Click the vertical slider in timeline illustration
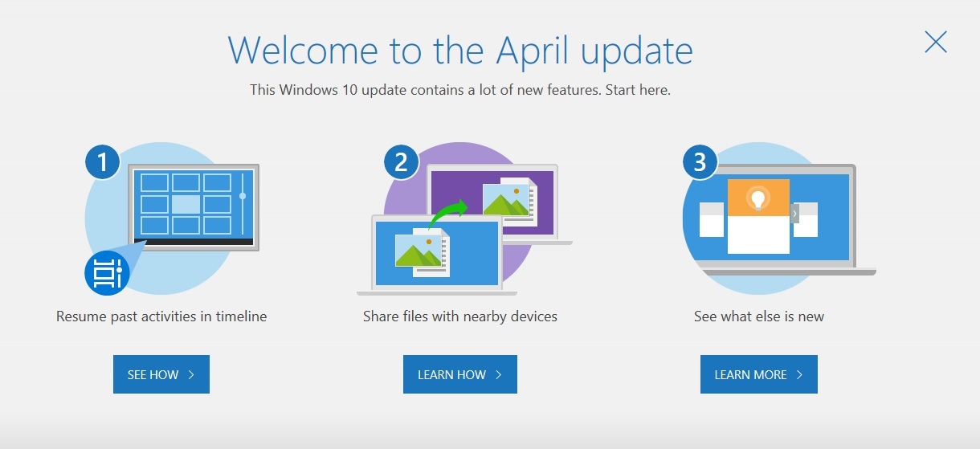 (x=243, y=195)
